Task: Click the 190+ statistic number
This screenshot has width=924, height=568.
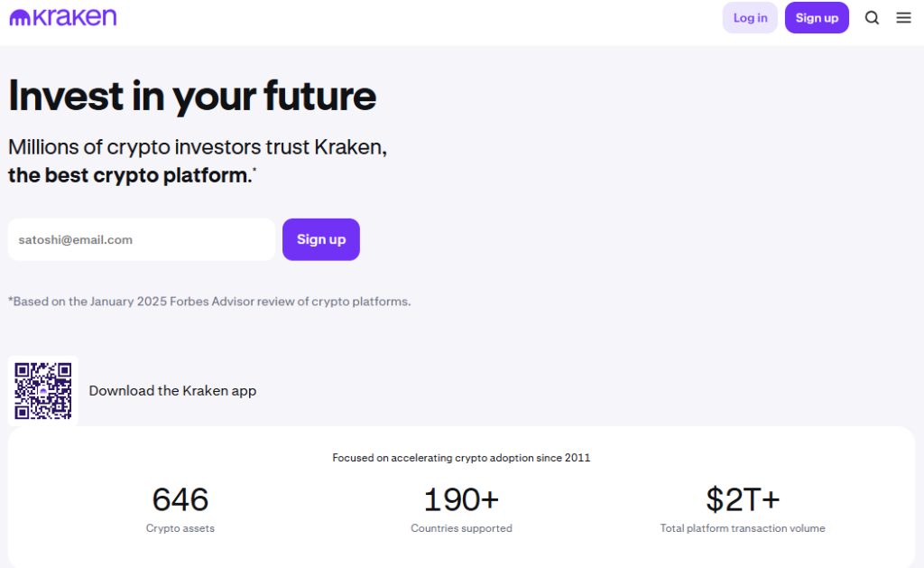Action: [461, 499]
